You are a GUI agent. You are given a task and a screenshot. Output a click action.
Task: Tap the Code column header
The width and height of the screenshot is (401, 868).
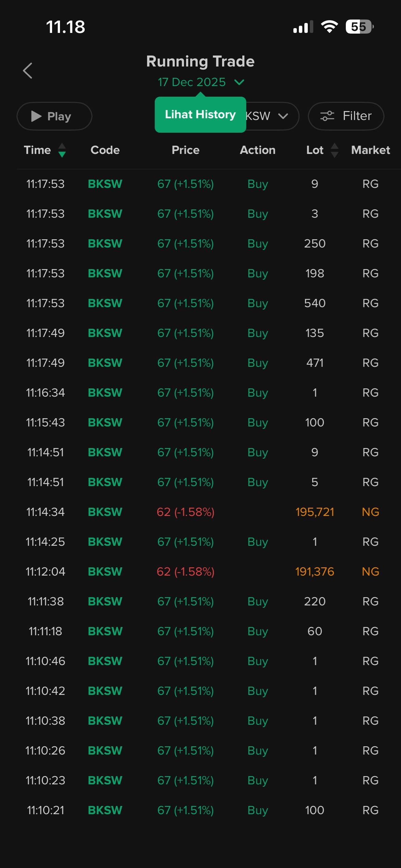tap(105, 150)
